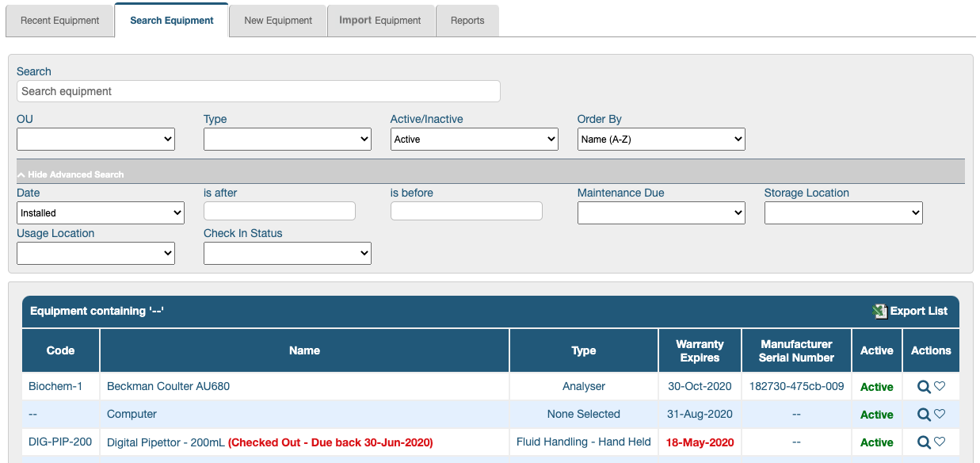Open the Maintenance Due dropdown
The image size is (980, 463).
click(x=662, y=213)
